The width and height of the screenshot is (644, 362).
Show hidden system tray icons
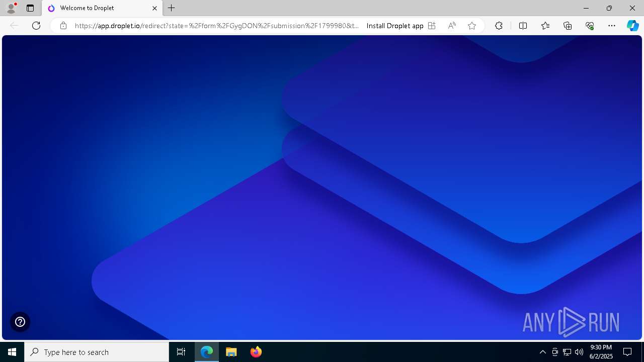point(542,352)
